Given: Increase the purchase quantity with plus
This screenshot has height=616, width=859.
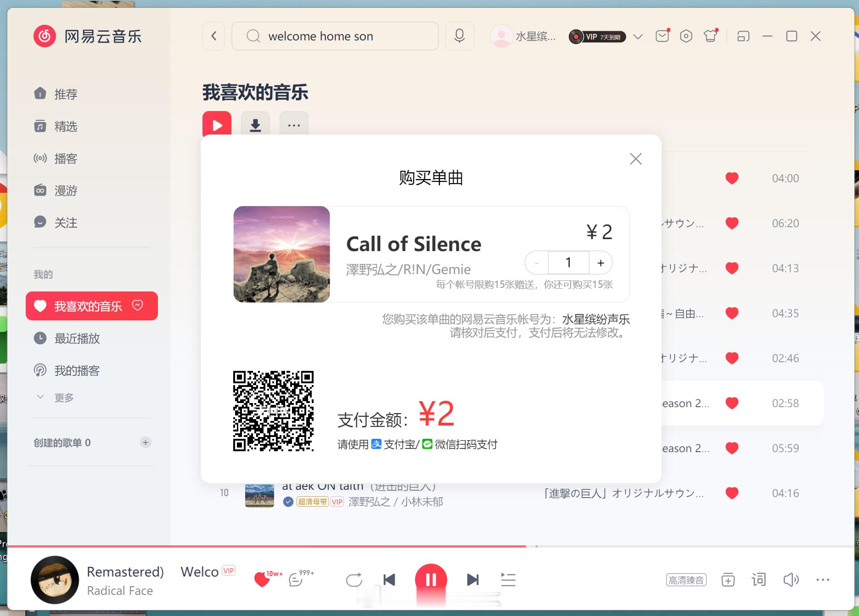Looking at the screenshot, I should click(601, 263).
